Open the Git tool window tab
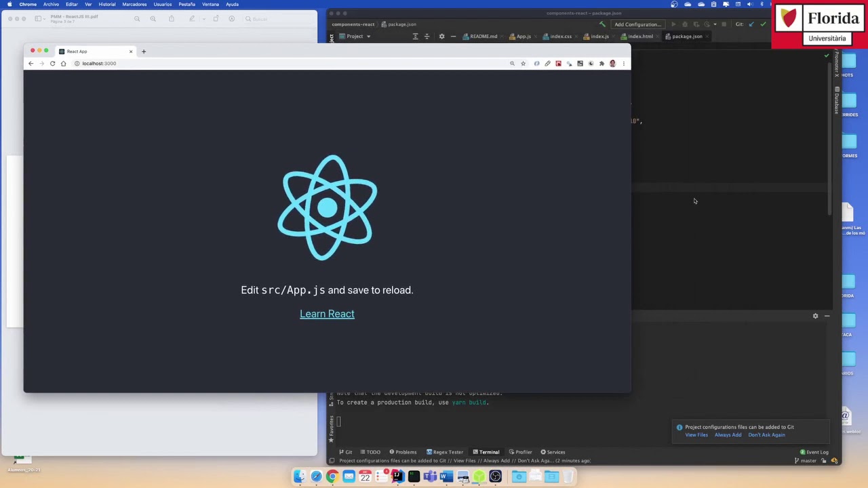868x488 pixels. 346,452
